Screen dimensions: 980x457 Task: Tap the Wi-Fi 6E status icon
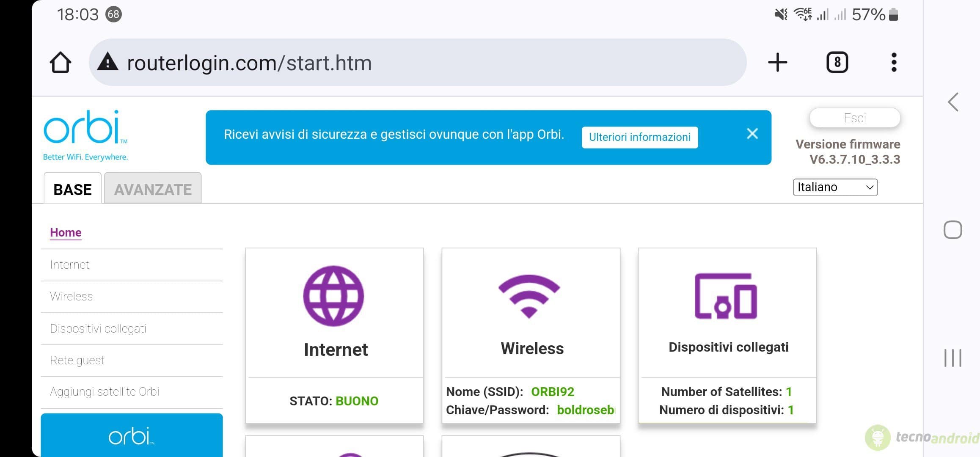(x=803, y=14)
